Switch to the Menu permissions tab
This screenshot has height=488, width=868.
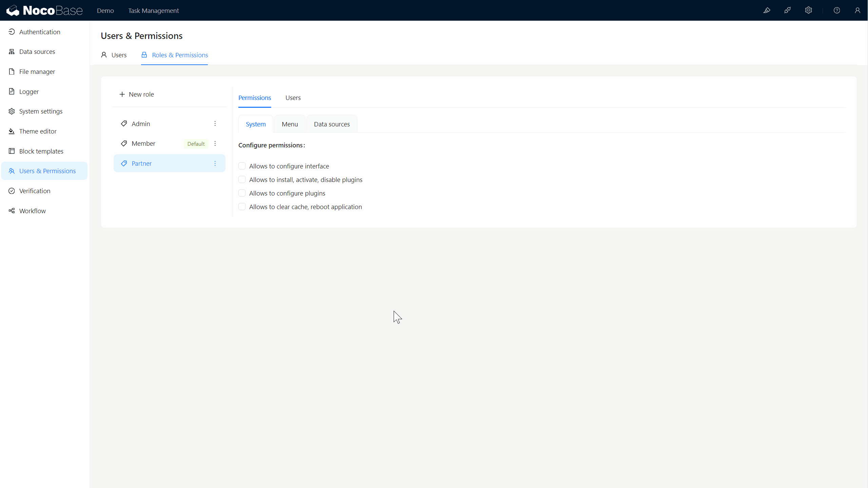[x=290, y=124]
